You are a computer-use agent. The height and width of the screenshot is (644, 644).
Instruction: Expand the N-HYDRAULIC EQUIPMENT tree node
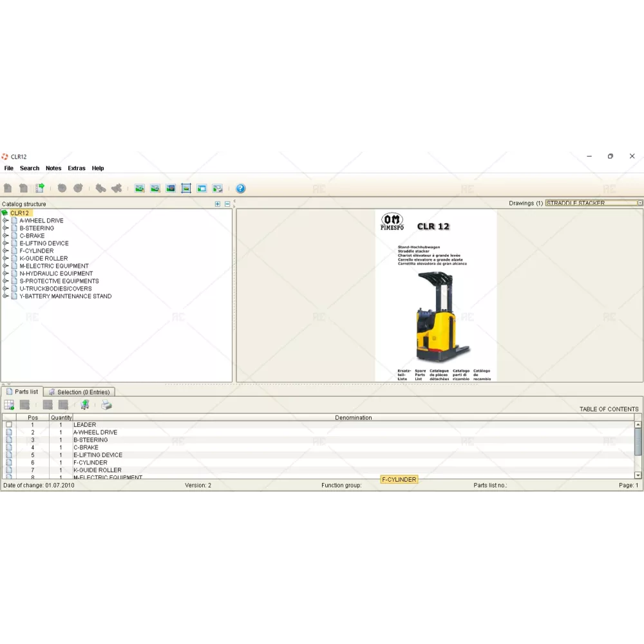[x=5, y=274]
